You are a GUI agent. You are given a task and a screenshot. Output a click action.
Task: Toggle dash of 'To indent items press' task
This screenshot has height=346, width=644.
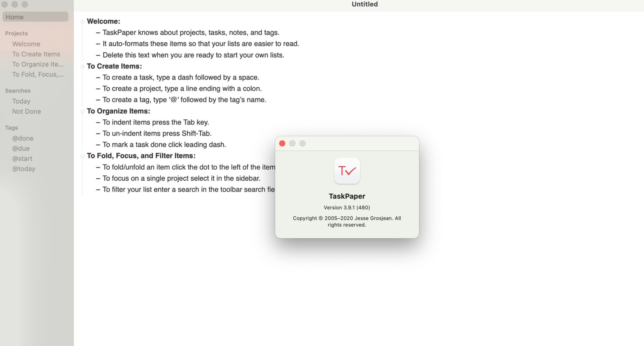coord(98,122)
